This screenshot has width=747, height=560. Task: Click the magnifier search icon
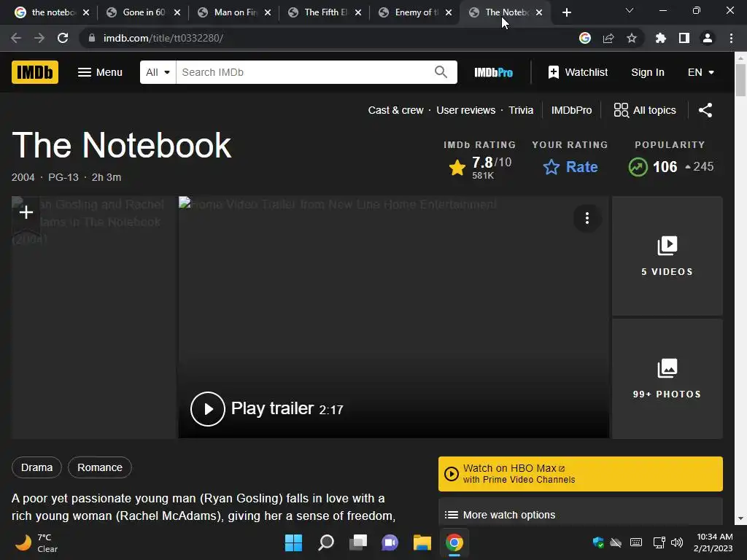click(441, 72)
